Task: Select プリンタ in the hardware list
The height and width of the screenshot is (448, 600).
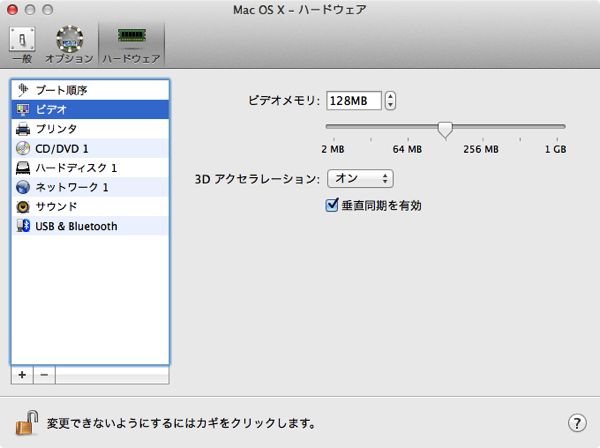Action: pyautogui.click(x=90, y=129)
